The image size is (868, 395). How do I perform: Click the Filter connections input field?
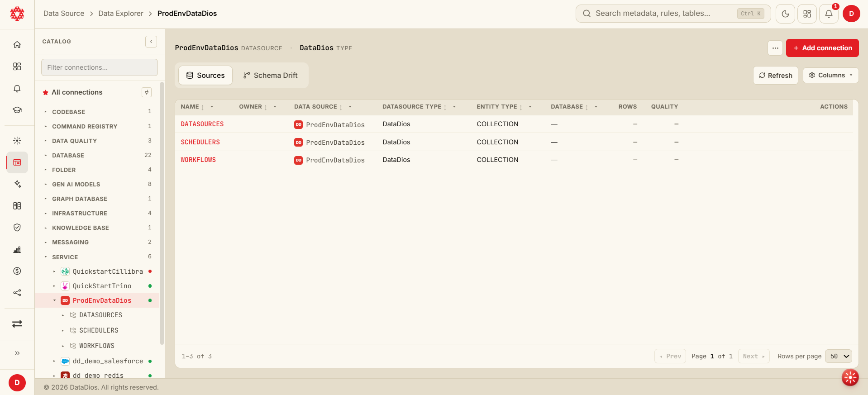pos(100,67)
